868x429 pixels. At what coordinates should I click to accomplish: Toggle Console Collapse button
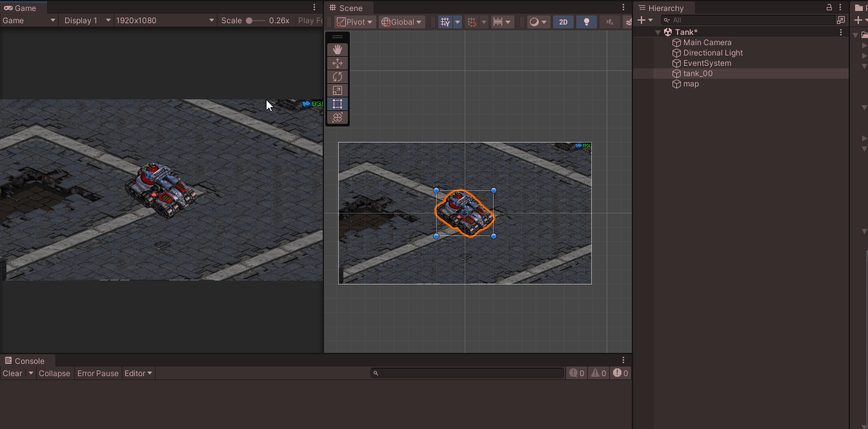pos(54,374)
